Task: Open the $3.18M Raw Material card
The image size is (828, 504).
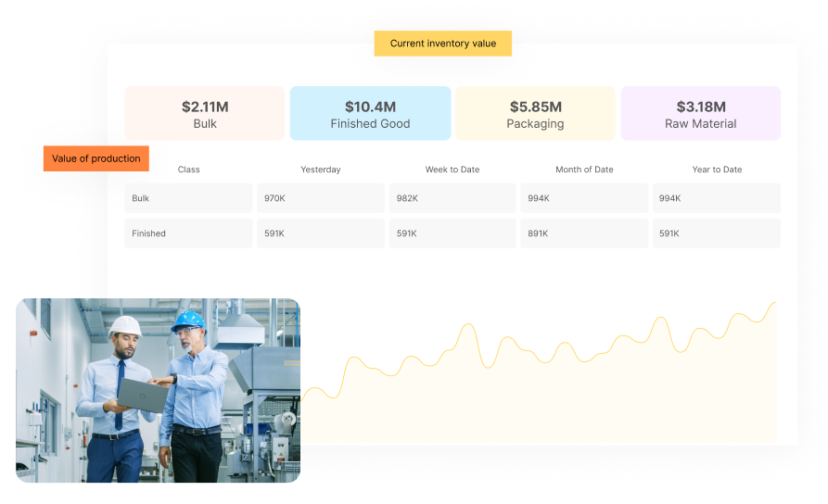Action: pos(700,114)
